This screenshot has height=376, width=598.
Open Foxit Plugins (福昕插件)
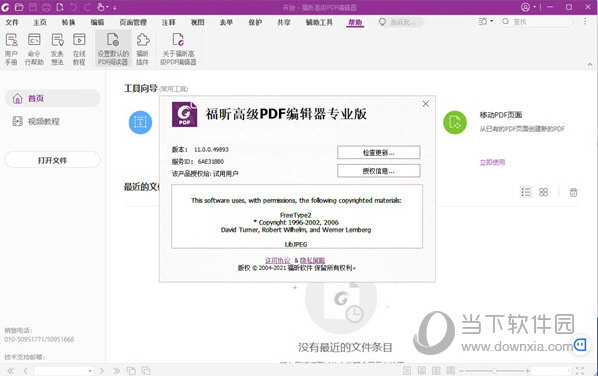[143, 49]
